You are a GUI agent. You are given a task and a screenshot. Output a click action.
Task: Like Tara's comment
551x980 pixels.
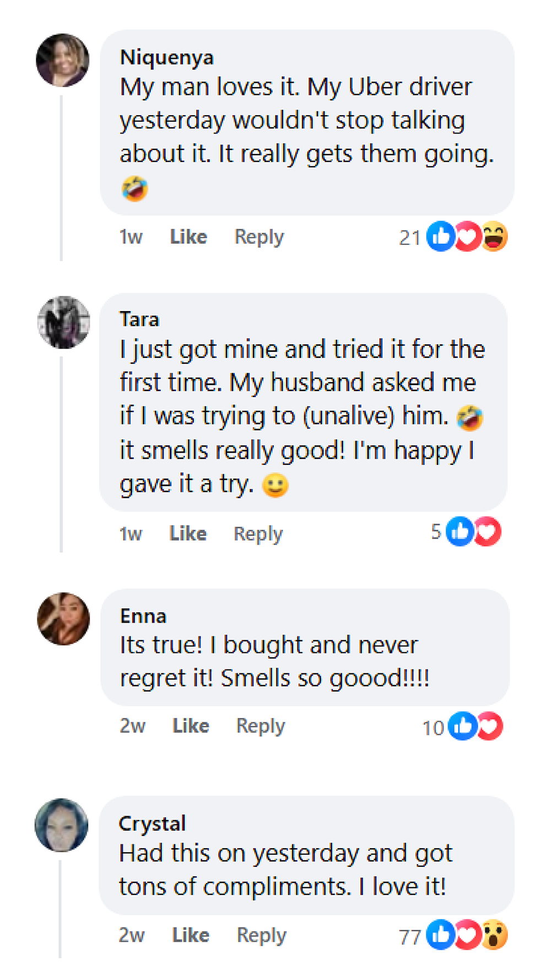(x=188, y=533)
